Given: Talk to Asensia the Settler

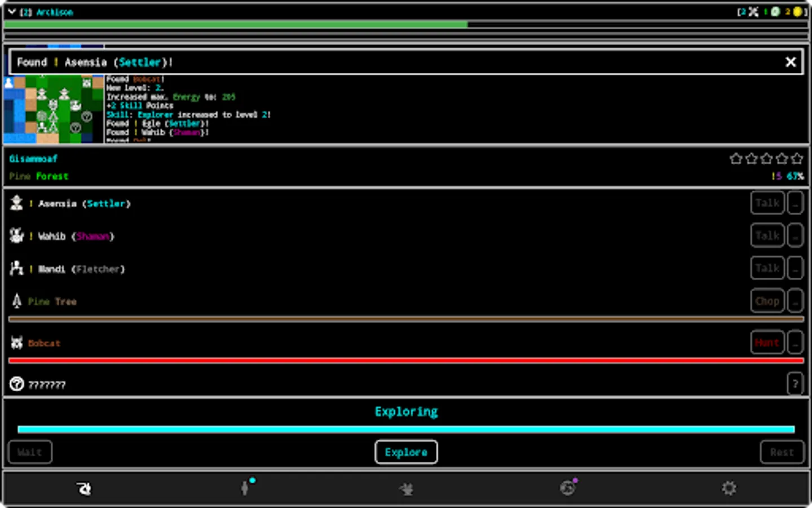Looking at the screenshot, I should [x=767, y=203].
